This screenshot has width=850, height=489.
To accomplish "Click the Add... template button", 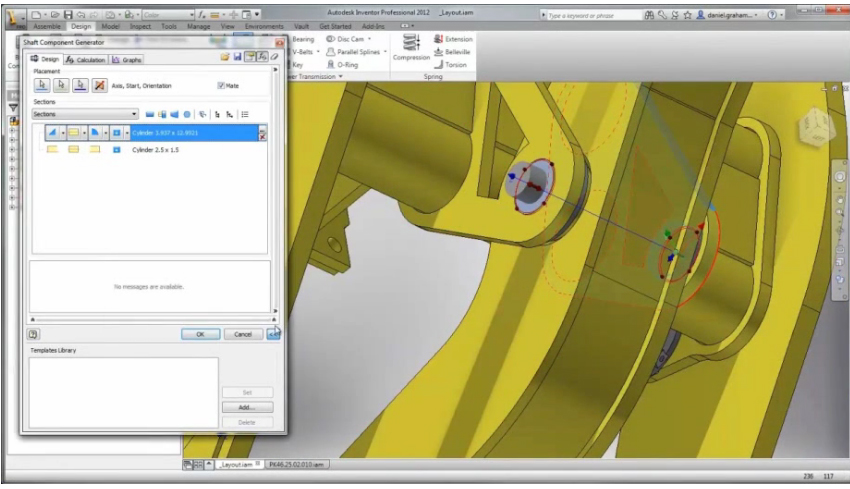I will (247, 408).
